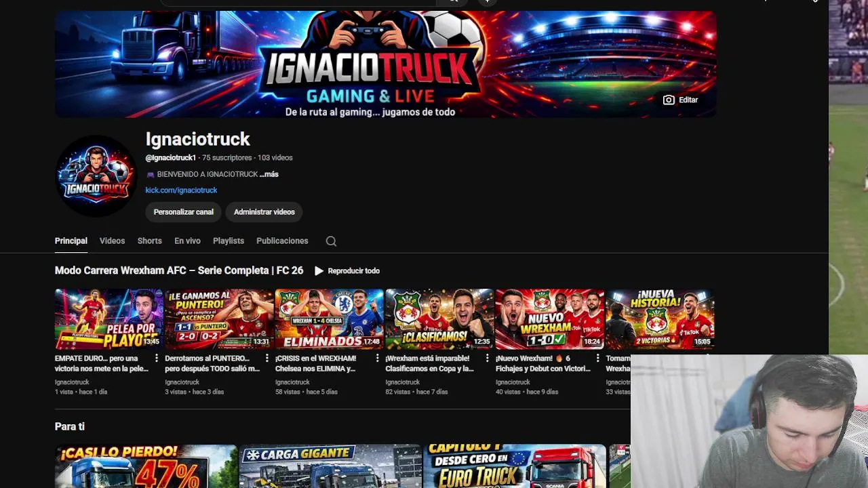The height and width of the screenshot is (488, 868).
Task: Open the ¡CASI LO PIERDO! 47% thumbnail
Action: [x=146, y=466]
